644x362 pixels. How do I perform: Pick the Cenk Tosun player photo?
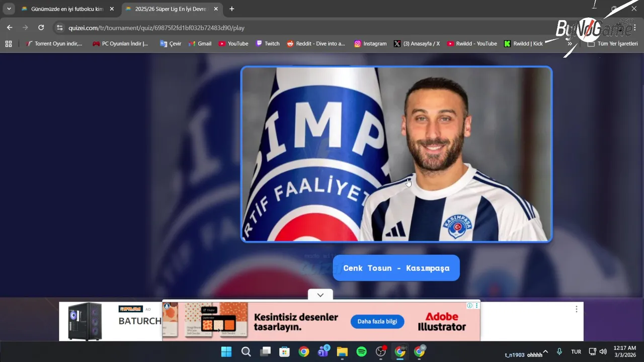pos(396,154)
